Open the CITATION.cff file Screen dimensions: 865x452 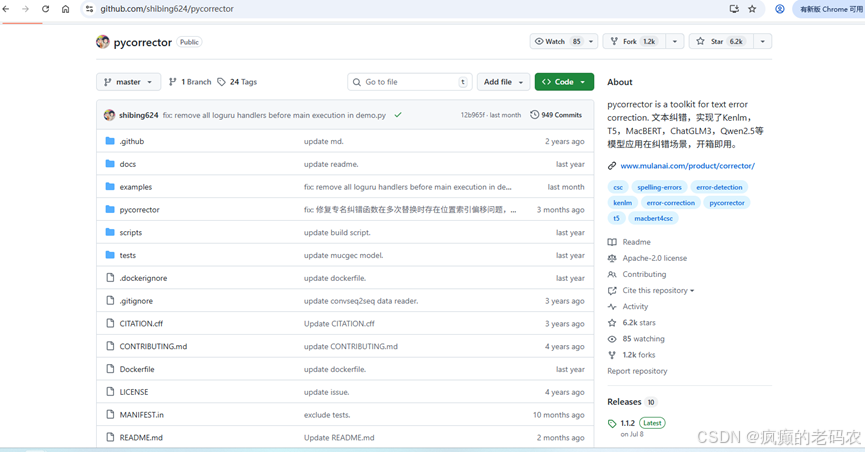(x=141, y=323)
